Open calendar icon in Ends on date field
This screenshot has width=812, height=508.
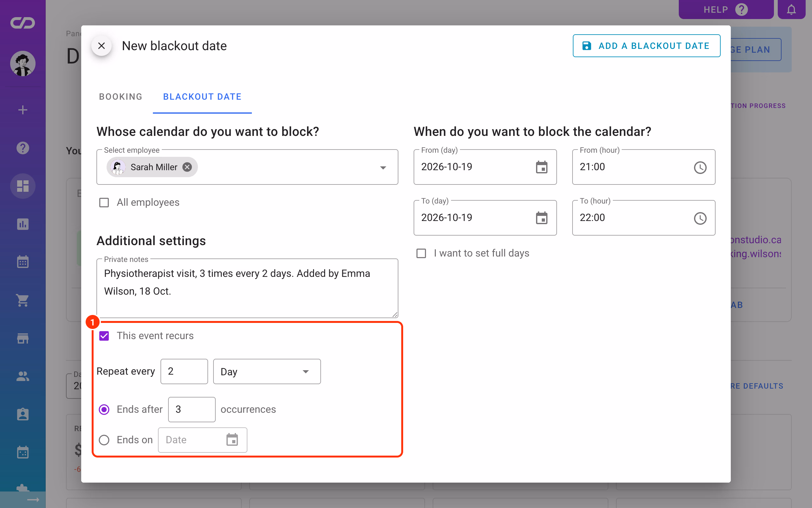pos(232,440)
